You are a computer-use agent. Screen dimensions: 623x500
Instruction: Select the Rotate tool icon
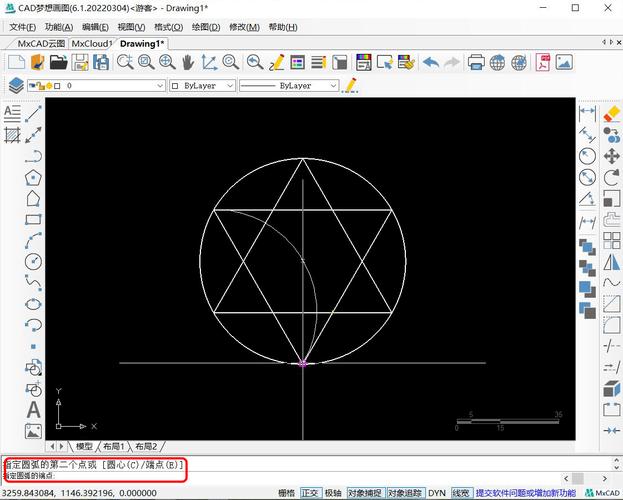coord(611,177)
